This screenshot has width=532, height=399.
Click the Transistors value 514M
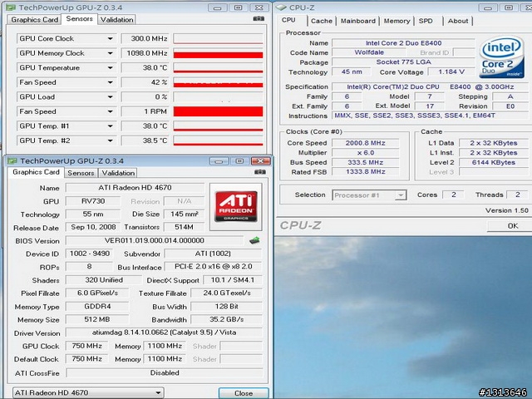pos(184,227)
